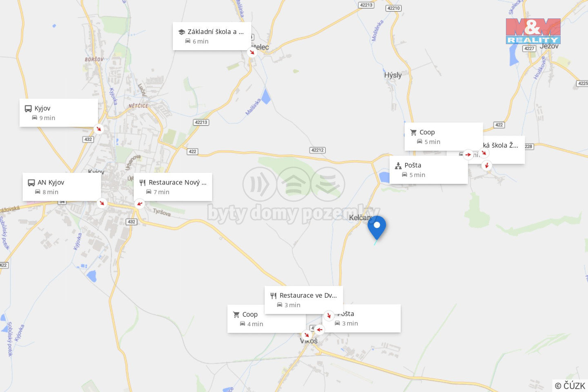This screenshot has width=588, height=392.
Task: Click the Coop shop card near Žeravice
Action: coord(444,137)
